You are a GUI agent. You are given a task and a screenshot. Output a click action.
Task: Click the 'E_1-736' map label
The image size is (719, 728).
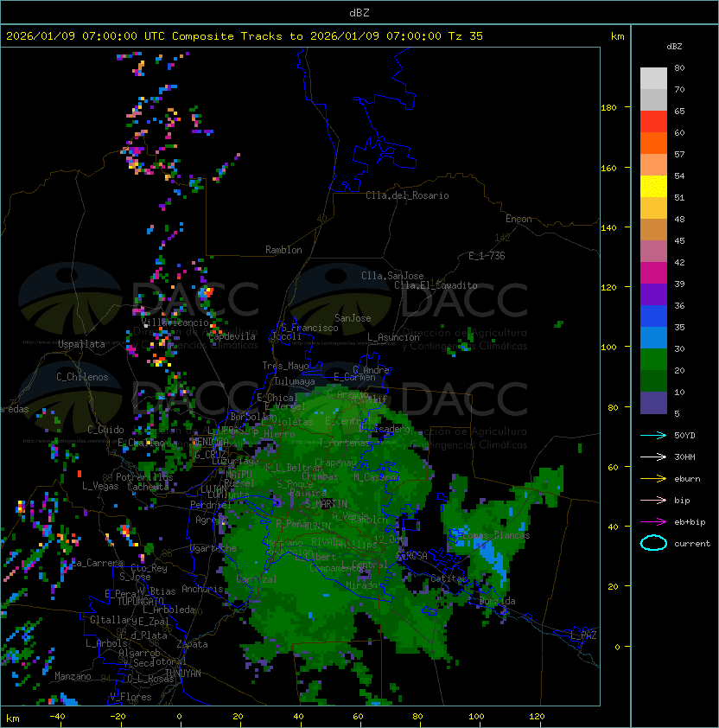(x=487, y=256)
